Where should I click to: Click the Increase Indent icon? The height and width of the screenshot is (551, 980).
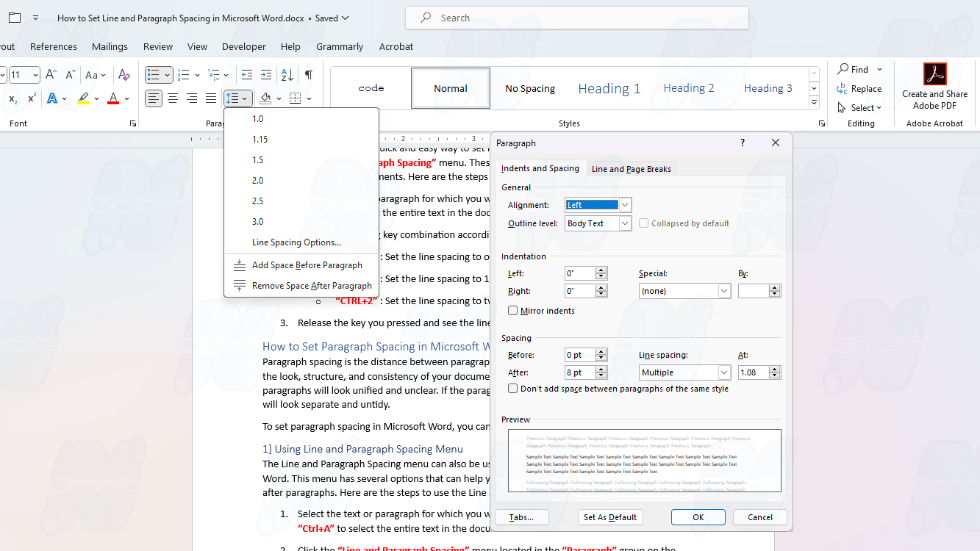[266, 75]
